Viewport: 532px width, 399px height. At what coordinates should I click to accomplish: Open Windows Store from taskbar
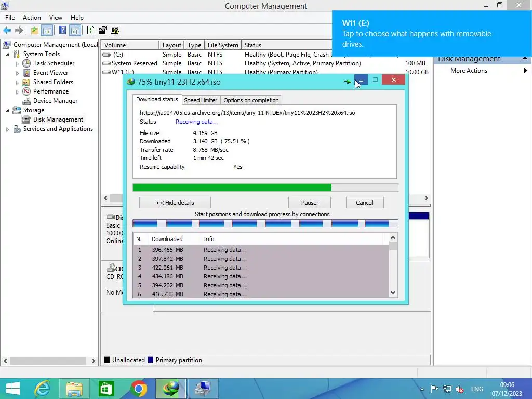click(x=106, y=389)
